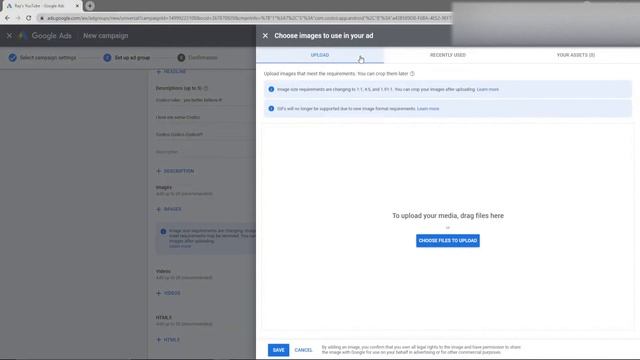Screen dimensions: 640x360
Task: Click plus Images in background form
Action: pyautogui.click(x=169, y=209)
